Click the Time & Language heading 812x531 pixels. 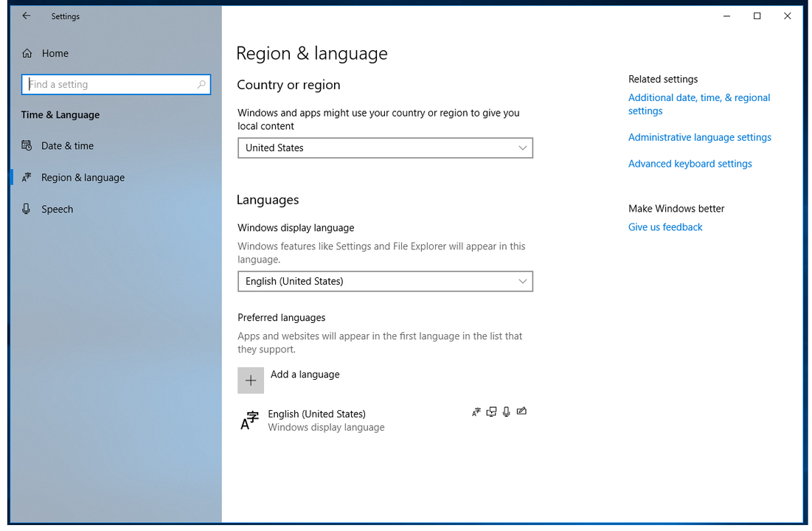pos(60,115)
